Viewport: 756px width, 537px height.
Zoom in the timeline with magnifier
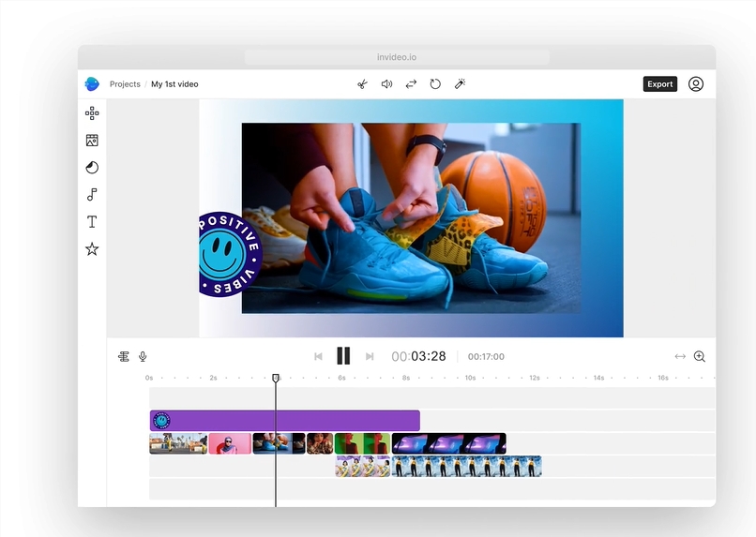coord(700,356)
